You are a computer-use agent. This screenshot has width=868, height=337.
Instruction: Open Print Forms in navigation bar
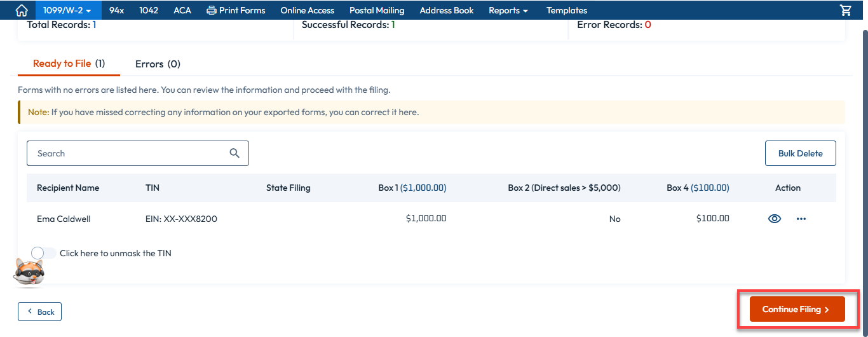point(236,10)
